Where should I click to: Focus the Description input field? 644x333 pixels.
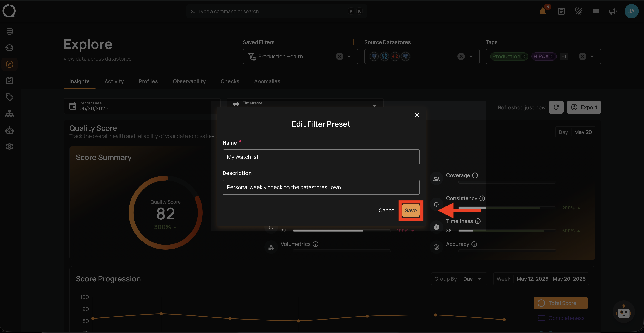321,187
